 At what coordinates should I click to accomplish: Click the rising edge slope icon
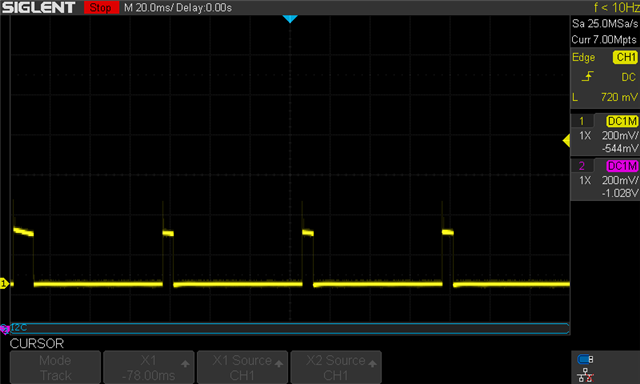[587, 76]
